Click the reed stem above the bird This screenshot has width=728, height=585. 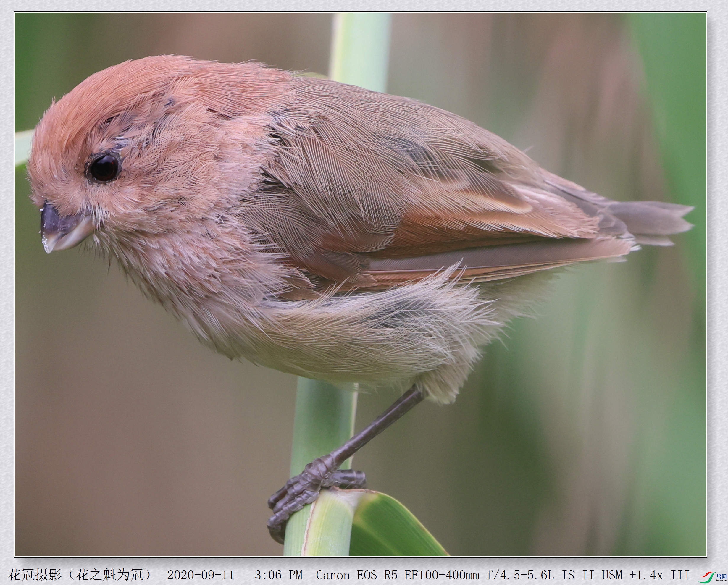361,44
